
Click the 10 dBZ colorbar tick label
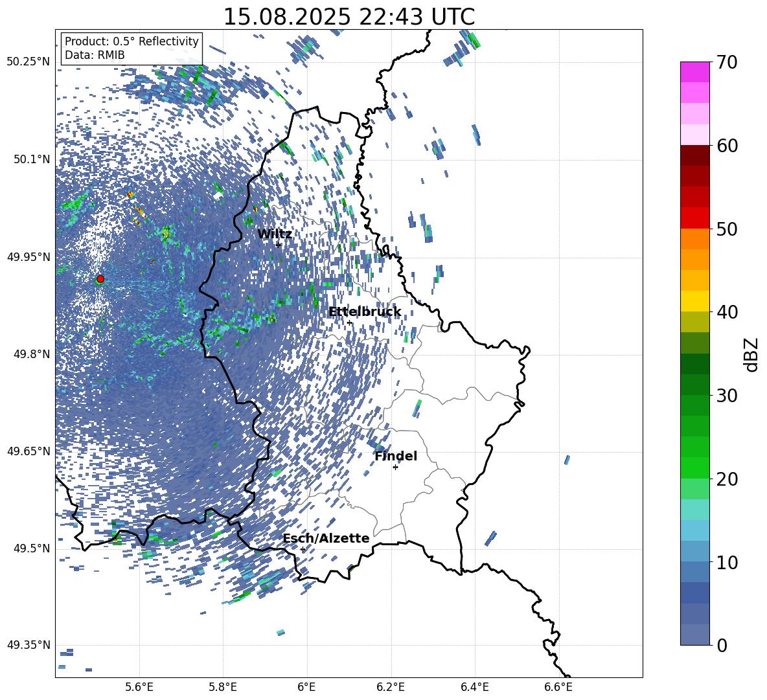tap(727, 562)
